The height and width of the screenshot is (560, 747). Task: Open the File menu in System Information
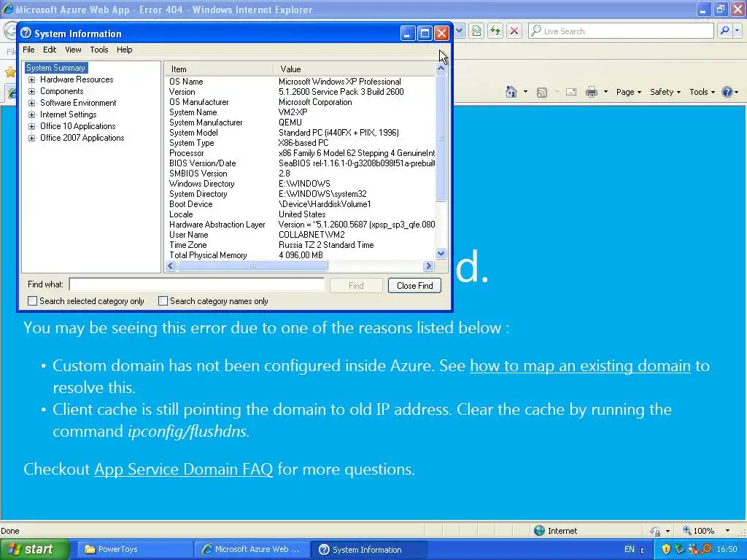click(x=28, y=50)
